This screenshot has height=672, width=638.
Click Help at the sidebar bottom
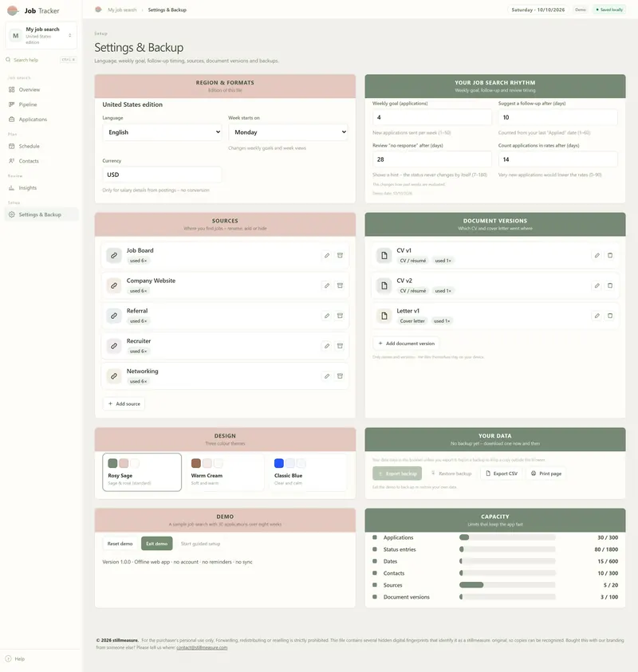click(19, 658)
